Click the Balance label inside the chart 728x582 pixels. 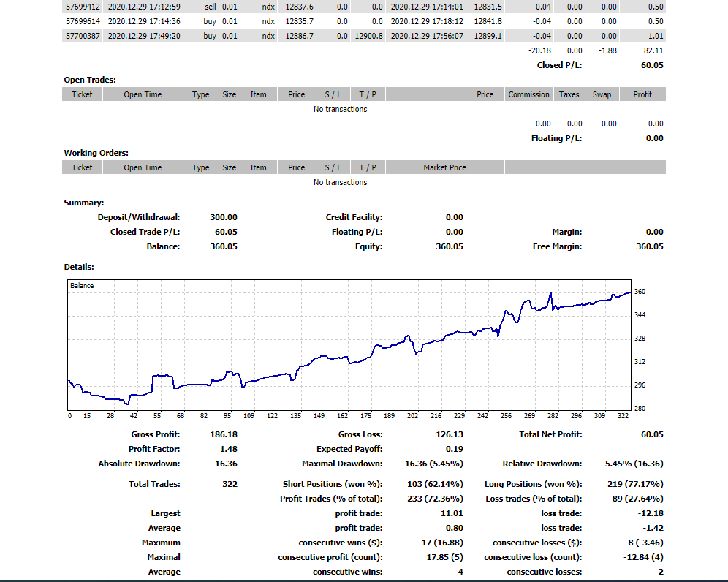point(82,286)
